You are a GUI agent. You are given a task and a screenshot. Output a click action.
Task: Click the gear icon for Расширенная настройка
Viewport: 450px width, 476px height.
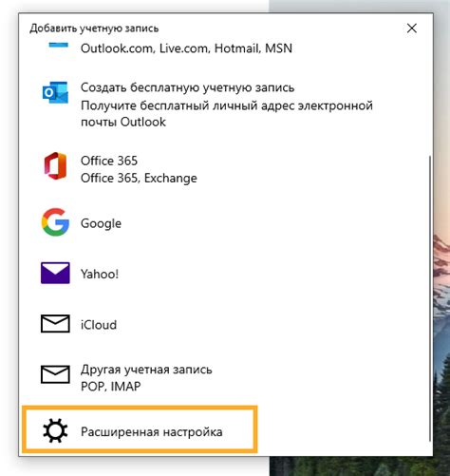[55, 430]
